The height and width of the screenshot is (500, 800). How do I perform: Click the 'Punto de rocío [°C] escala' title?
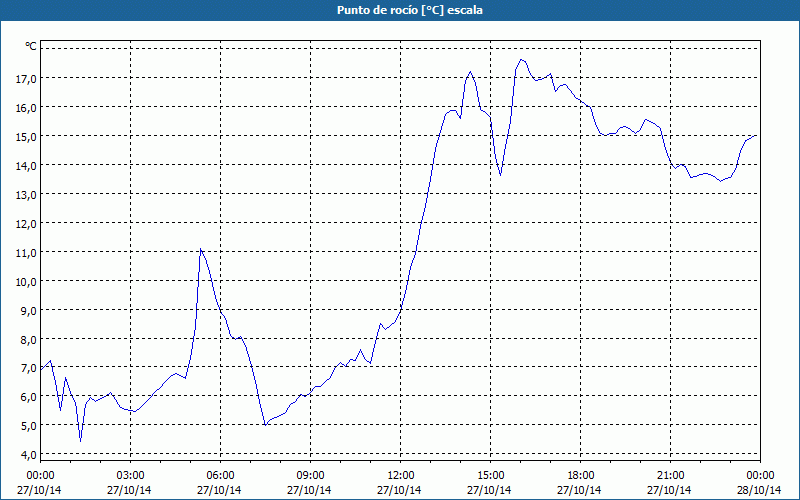(x=410, y=10)
